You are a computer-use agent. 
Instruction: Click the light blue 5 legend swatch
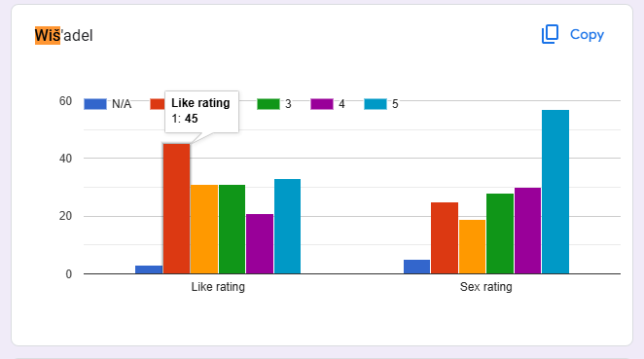click(x=376, y=104)
